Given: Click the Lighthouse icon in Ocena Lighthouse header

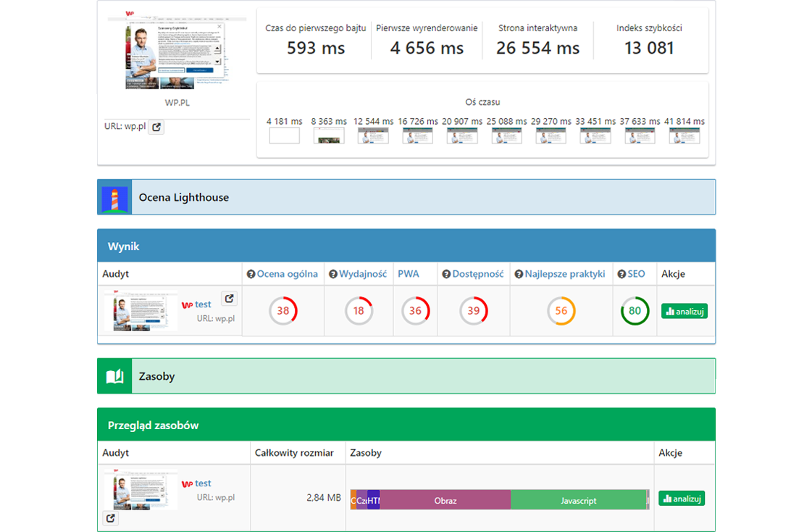Looking at the screenshot, I should tap(114, 198).
